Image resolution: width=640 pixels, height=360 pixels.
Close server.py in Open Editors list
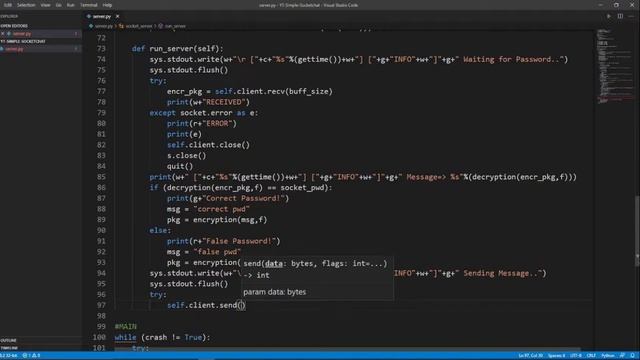click(x=3, y=34)
